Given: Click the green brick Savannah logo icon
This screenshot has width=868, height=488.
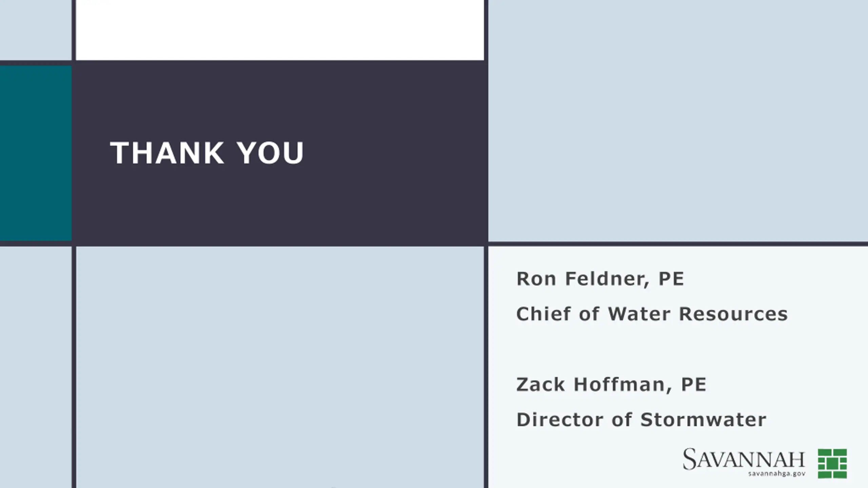Looking at the screenshot, I should click(x=832, y=463).
